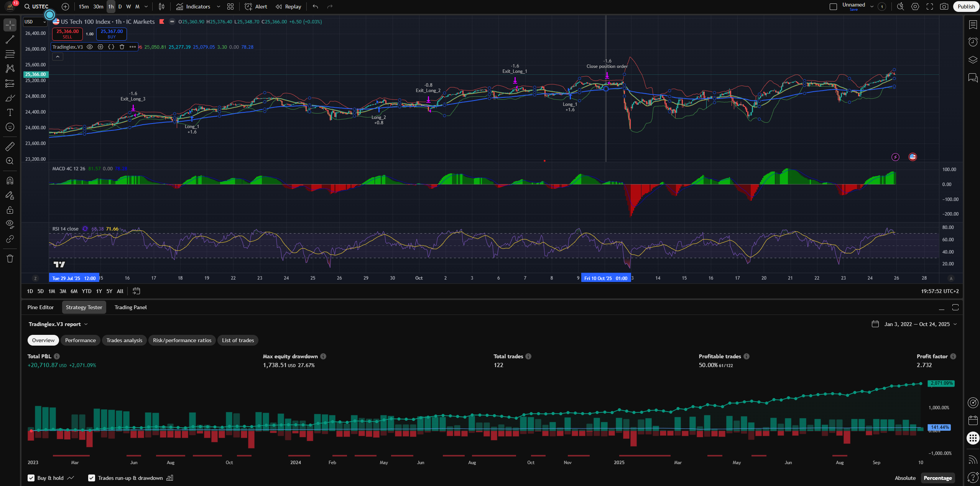Image resolution: width=980 pixels, height=486 pixels.
Task: Select the Text annotation tool
Action: [10, 112]
